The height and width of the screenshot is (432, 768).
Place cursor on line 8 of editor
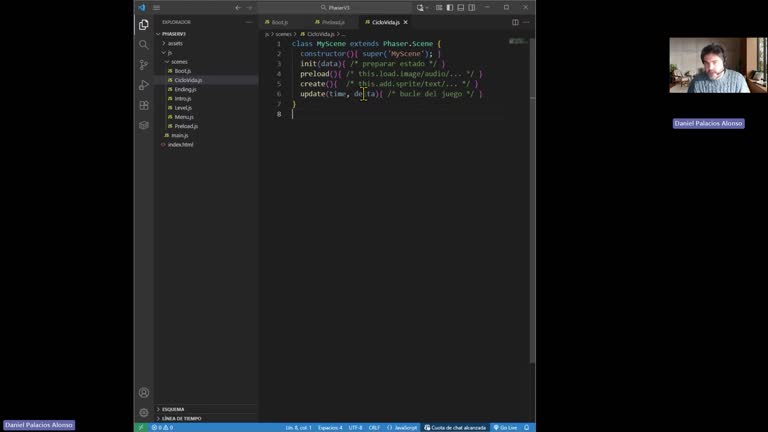coord(397,114)
